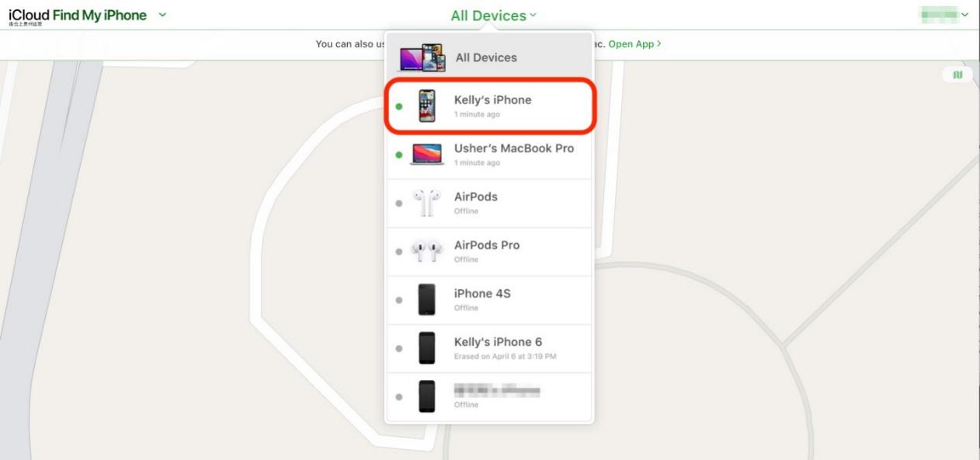Choose the AirPods Pro entry
Screen dimensions: 980x460
(489, 251)
